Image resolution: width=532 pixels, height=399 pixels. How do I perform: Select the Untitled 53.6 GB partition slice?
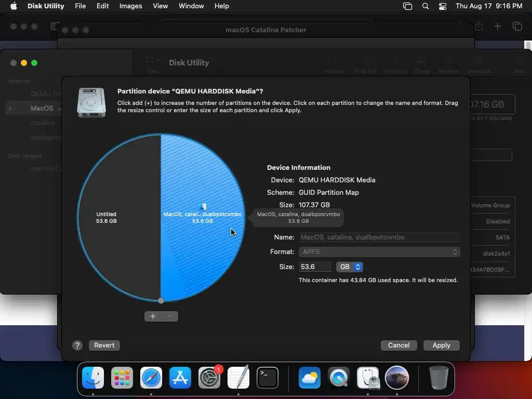[x=119, y=217]
